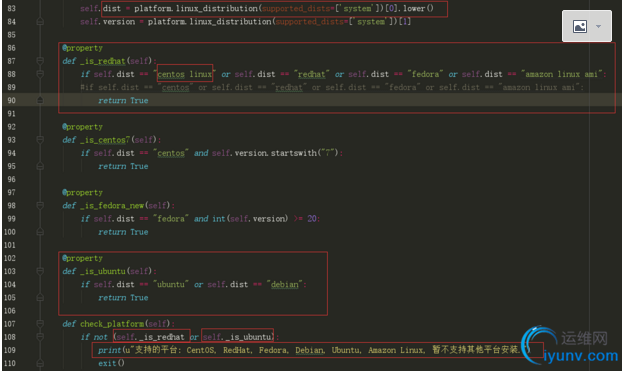The width and height of the screenshot is (624, 372).
Task: Click self._is_ubuntu on line 108
Action: [x=237, y=337]
